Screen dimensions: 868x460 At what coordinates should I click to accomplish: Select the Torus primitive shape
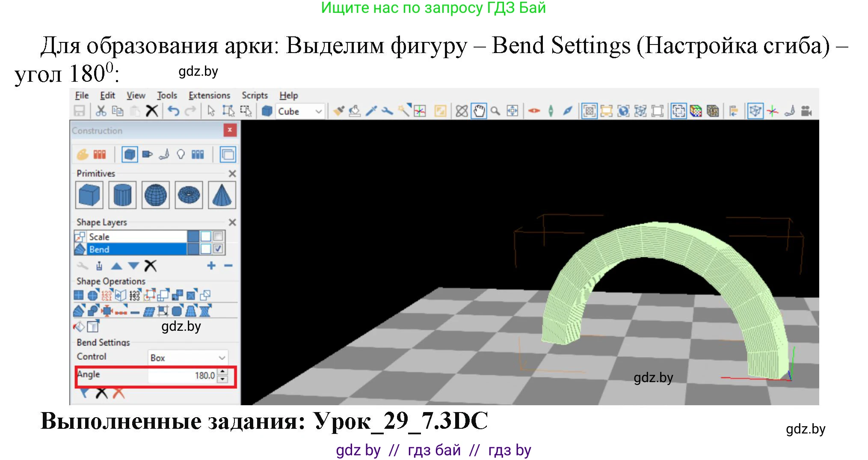(x=189, y=195)
